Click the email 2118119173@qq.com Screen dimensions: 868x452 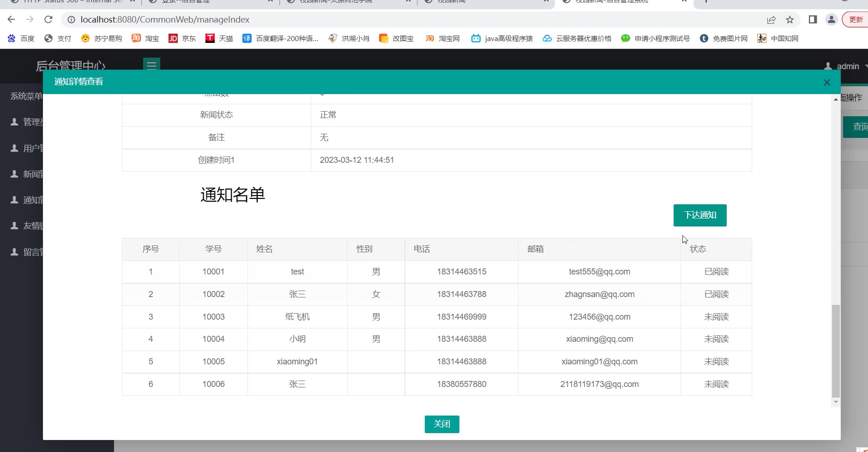pyautogui.click(x=599, y=384)
